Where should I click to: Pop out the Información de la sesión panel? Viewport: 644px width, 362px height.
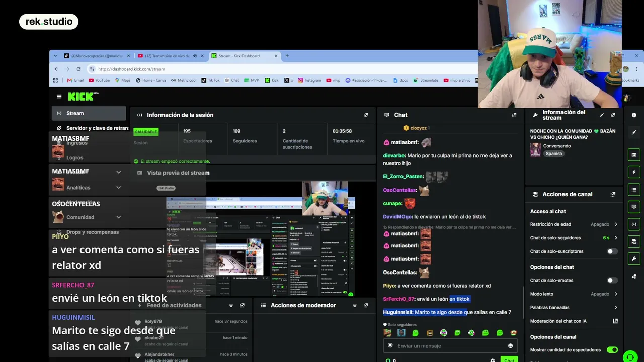click(x=366, y=115)
